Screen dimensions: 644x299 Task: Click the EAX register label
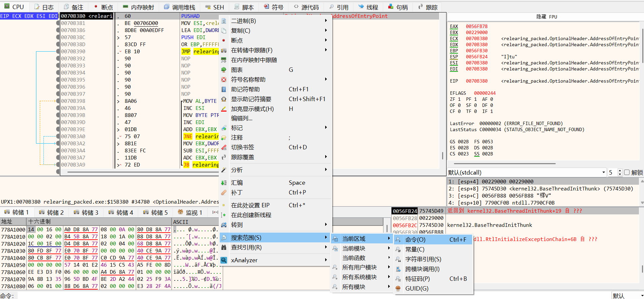point(454,26)
